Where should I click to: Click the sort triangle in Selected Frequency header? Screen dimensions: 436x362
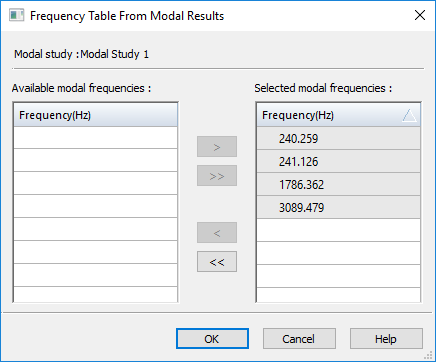click(x=409, y=115)
